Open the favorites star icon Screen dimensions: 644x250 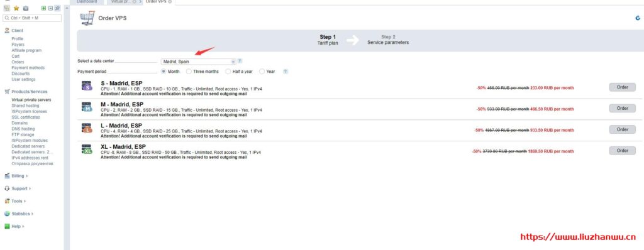[x=16, y=8]
